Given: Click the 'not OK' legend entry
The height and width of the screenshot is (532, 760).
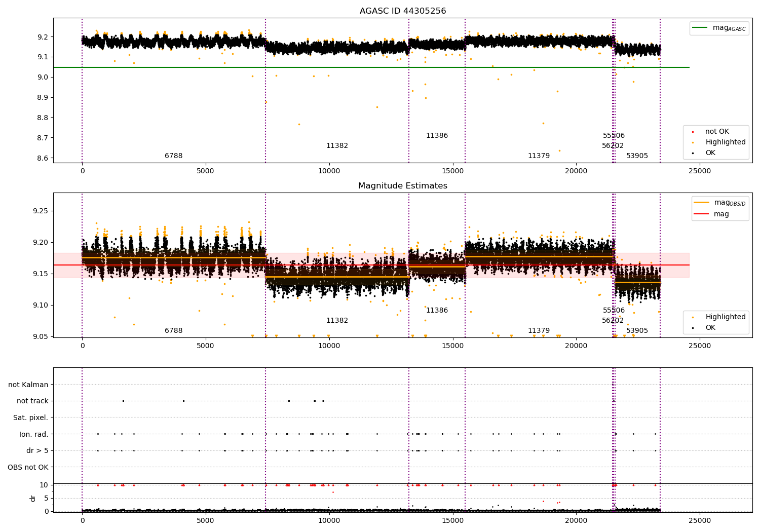Looking at the screenshot, I should click(x=717, y=132).
